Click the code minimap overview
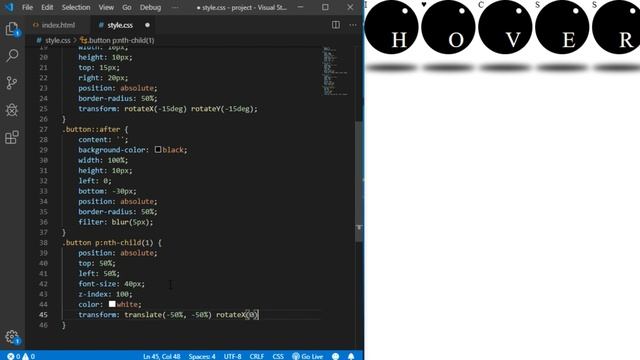Viewport: 640px width, 360px height. point(336,71)
